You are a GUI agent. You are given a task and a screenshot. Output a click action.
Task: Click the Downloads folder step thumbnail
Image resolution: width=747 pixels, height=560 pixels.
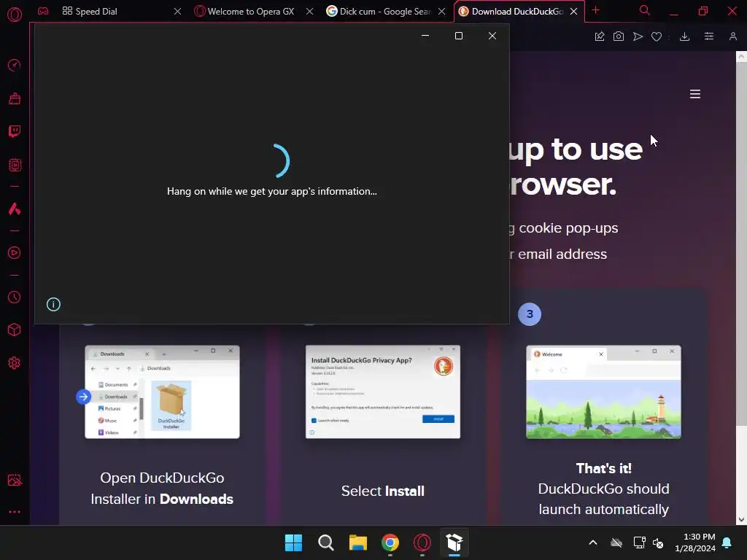coord(162,392)
